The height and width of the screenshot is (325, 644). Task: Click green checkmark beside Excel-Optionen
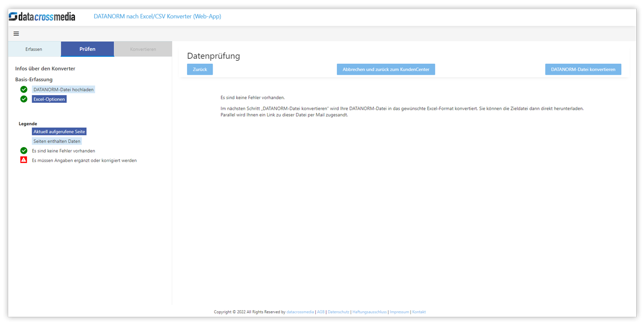pos(24,99)
